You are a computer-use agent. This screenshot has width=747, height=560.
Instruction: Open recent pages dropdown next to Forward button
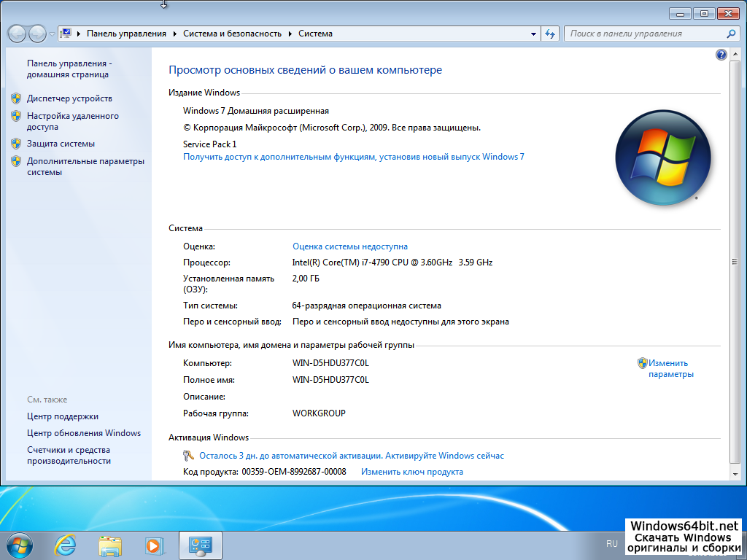52,34
